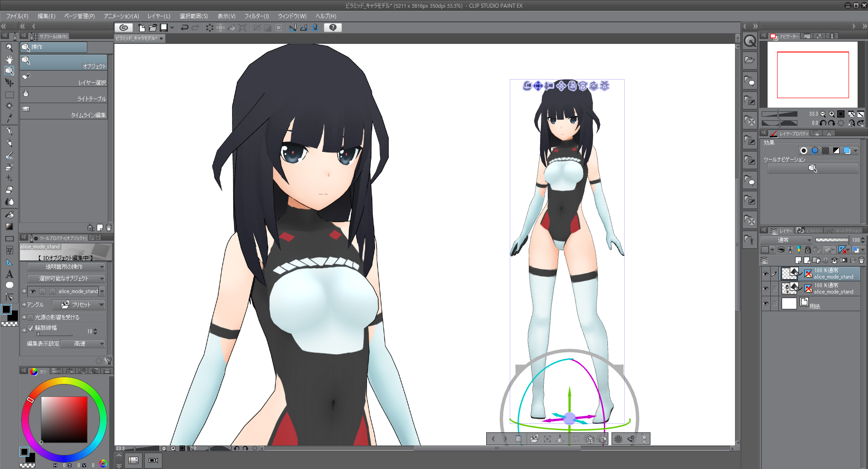868x469 pixels.
Task: Select the Zoom magnifier tool
Action: click(x=9, y=47)
